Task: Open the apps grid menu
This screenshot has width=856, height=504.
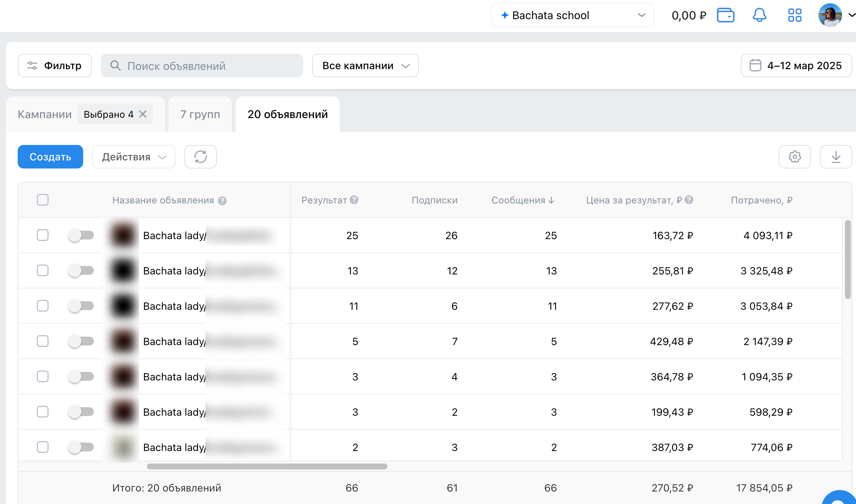Action: 795,15
